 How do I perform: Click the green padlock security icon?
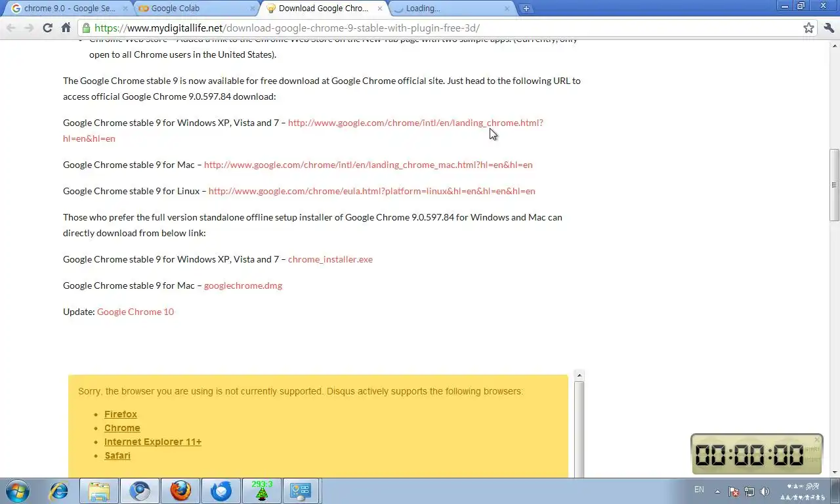coord(87,28)
